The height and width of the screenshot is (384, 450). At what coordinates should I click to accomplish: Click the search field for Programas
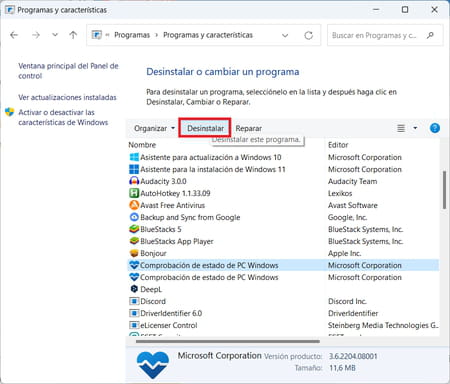point(385,35)
